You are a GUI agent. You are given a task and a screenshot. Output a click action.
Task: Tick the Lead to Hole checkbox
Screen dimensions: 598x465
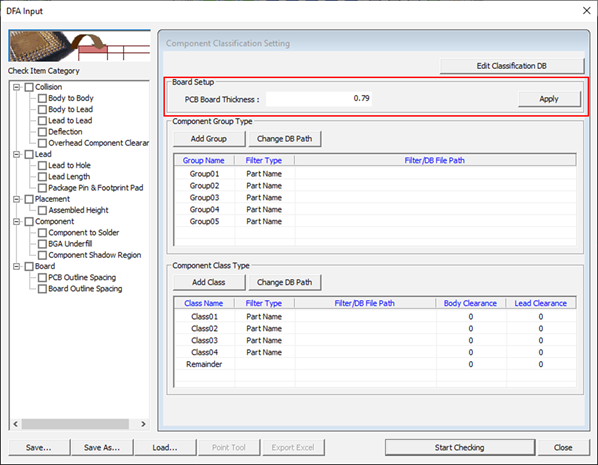pos(42,166)
